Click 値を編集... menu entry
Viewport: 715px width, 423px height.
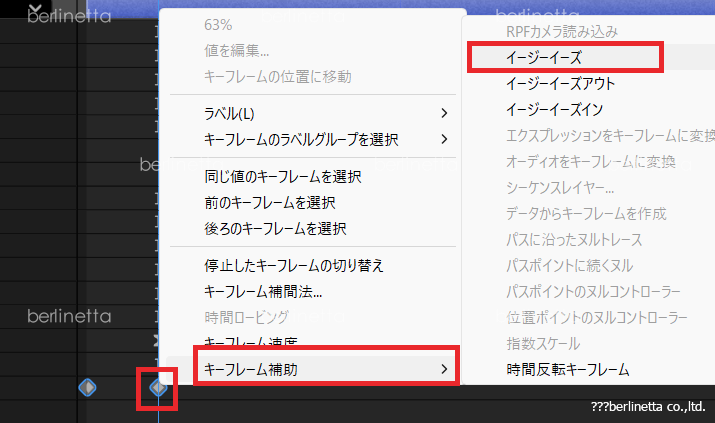click(236, 51)
